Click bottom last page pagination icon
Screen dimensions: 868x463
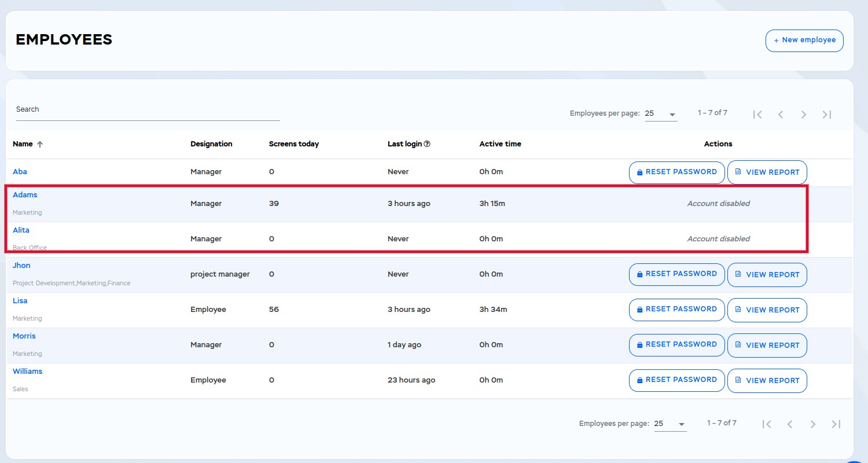pos(836,424)
